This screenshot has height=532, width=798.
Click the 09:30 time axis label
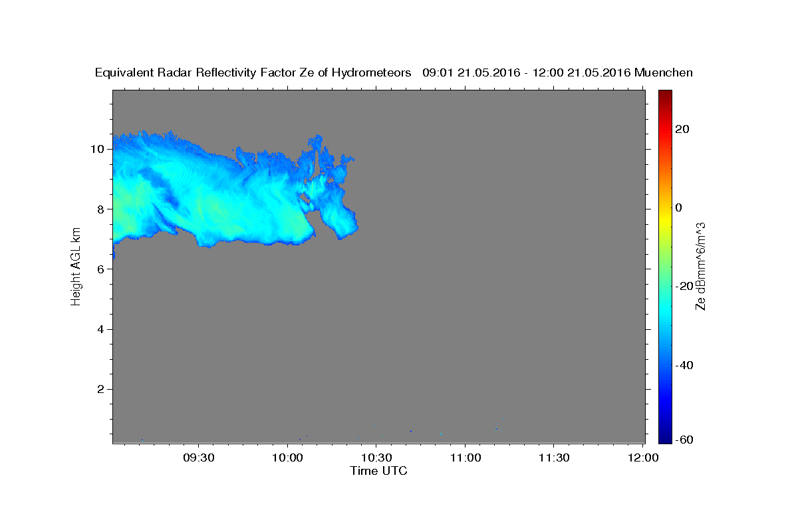point(199,458)
